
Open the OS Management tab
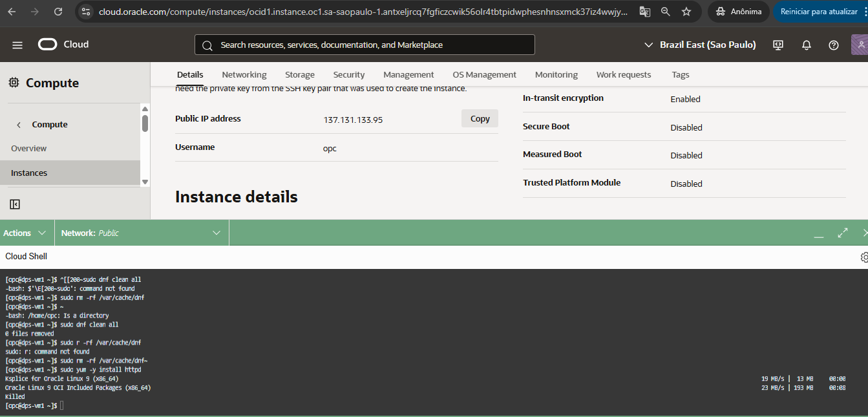pos(484,74)
